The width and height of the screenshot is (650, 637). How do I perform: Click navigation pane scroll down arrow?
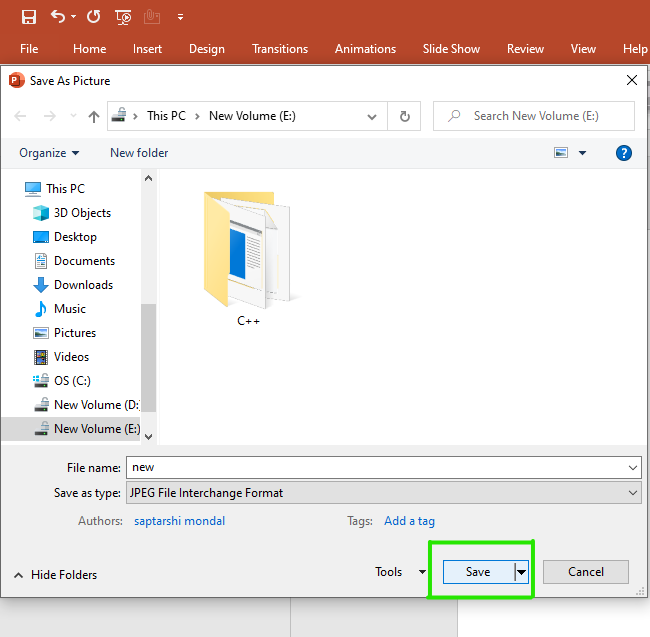148,436
